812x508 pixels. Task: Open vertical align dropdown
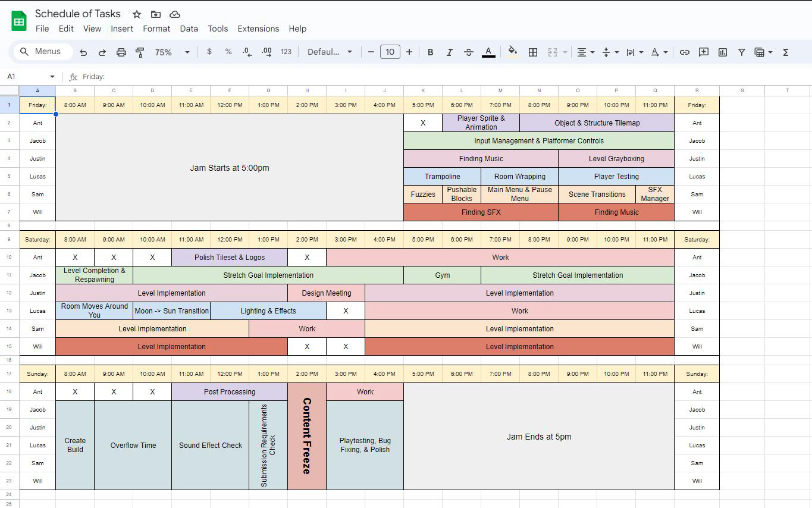pos(610,52)
